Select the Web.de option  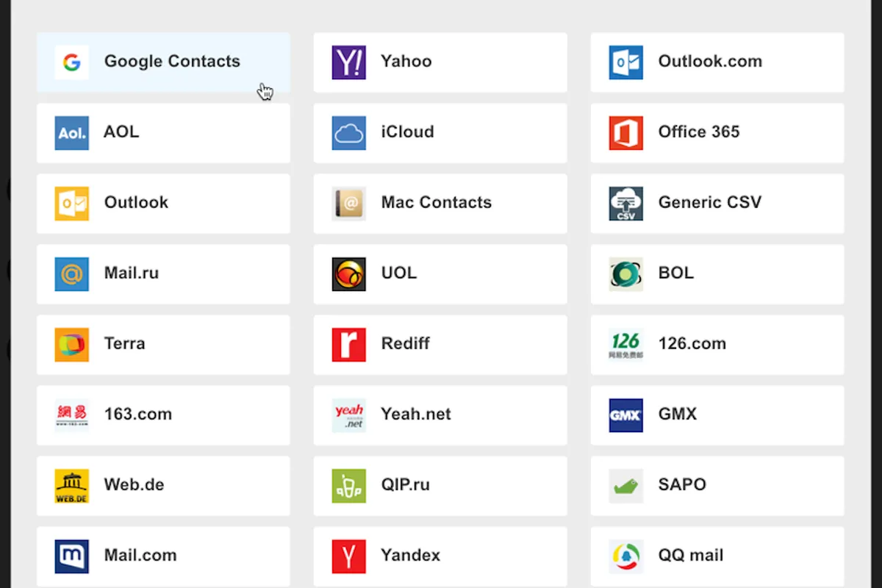[x=163, y=486]
